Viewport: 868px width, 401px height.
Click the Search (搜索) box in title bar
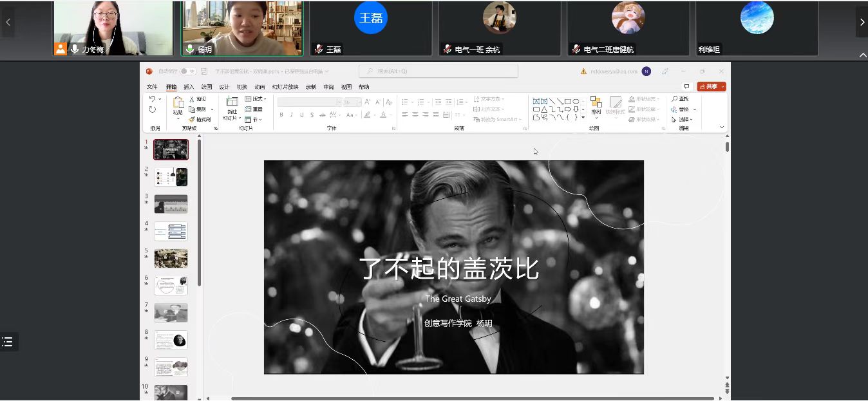pyautogui.click(x=439, y=71)
